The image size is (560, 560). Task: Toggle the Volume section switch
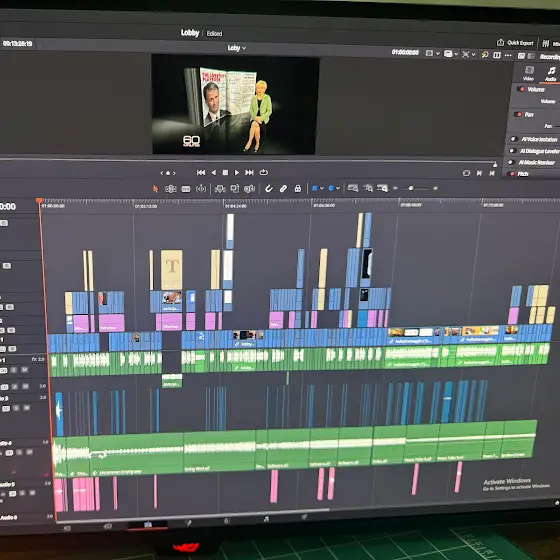521,89
